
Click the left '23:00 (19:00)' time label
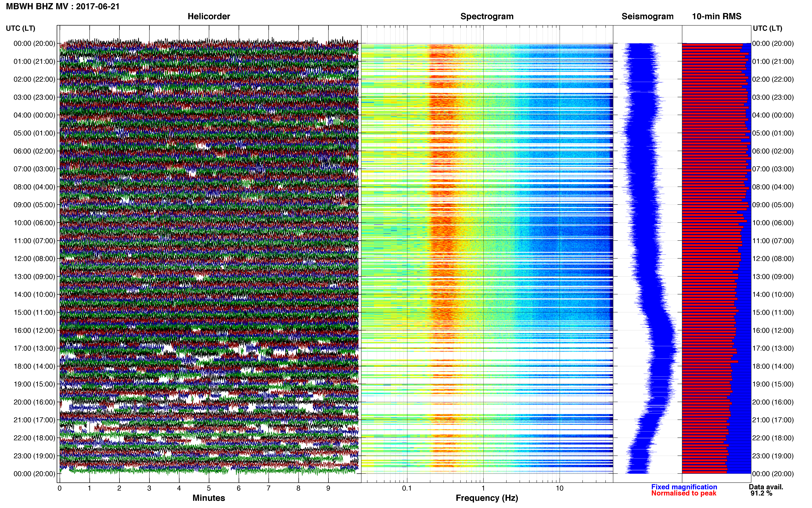click(34, 456)
